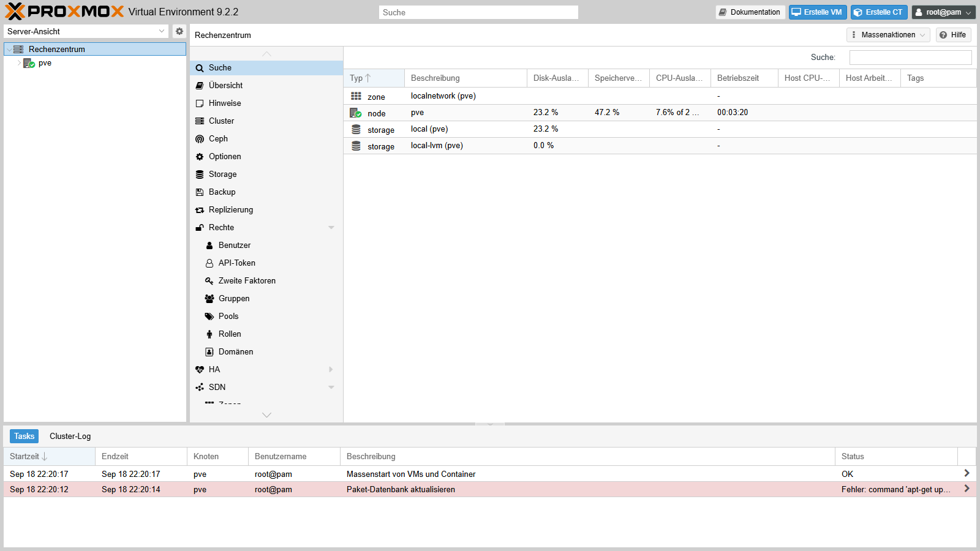This screenshot has width=980, height=551.
Task: Open the Massenaktionen dropdown
Action: 888,35
